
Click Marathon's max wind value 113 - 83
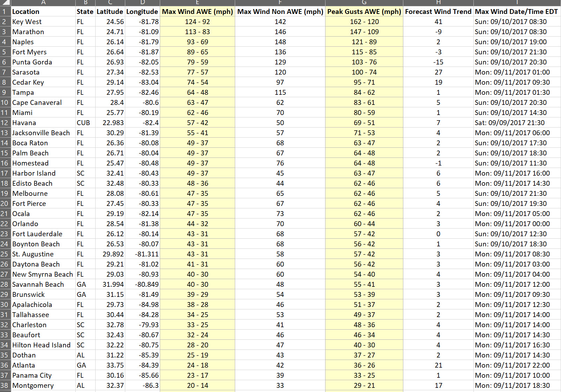tap(197, 32)
